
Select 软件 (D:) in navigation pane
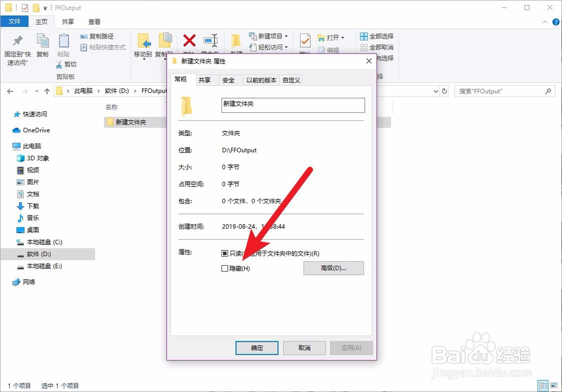coord(47,254)
